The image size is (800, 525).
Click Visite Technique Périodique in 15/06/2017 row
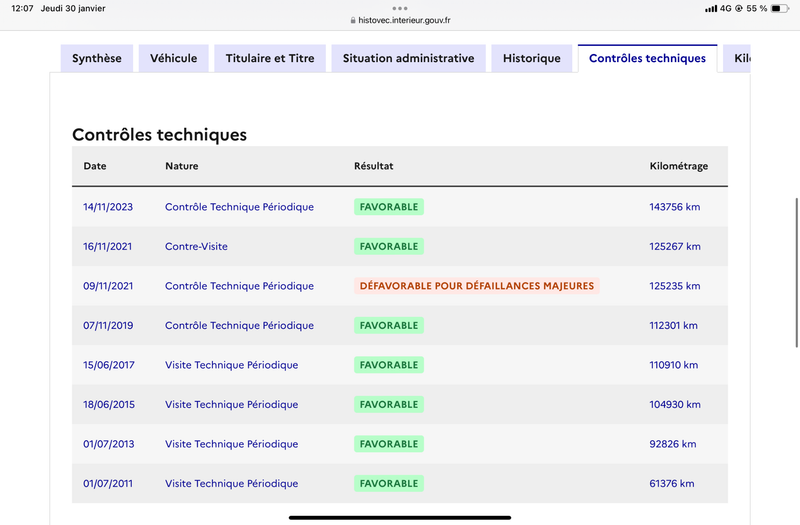pos(232,365)
